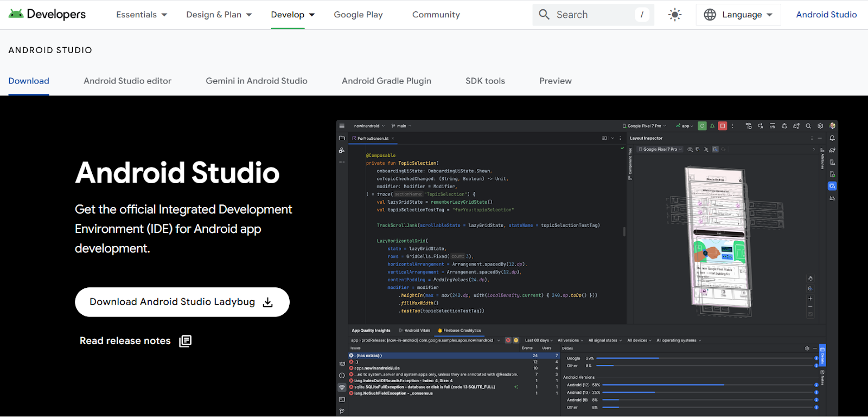Click the ANDROID STUDIO section heading
The width and height of the screenshot is (868, 420).
click(50, 50)
